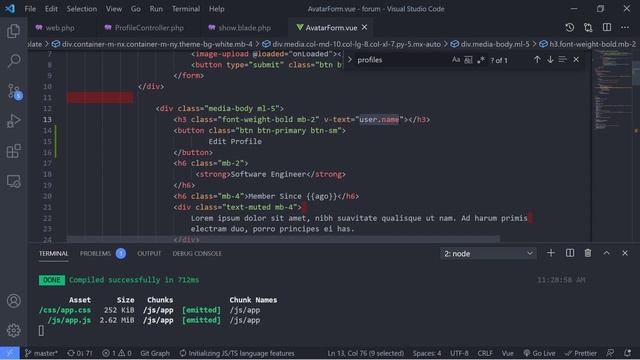Expand the replace field in find widget

pos(349,60)
